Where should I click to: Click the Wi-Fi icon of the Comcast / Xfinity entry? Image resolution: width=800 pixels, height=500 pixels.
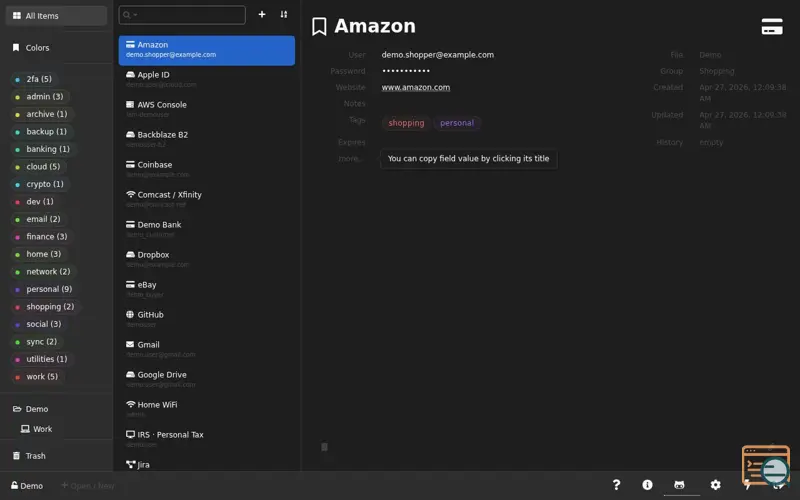click(131, 194)
